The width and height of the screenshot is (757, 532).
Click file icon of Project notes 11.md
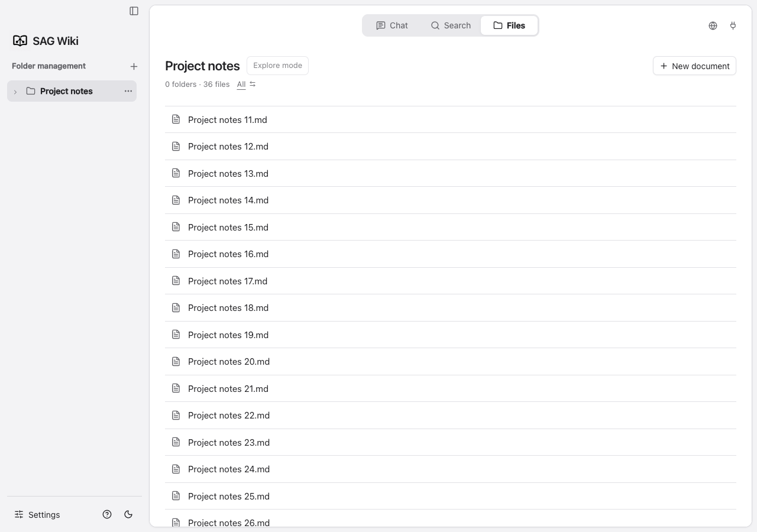[176, 119]
